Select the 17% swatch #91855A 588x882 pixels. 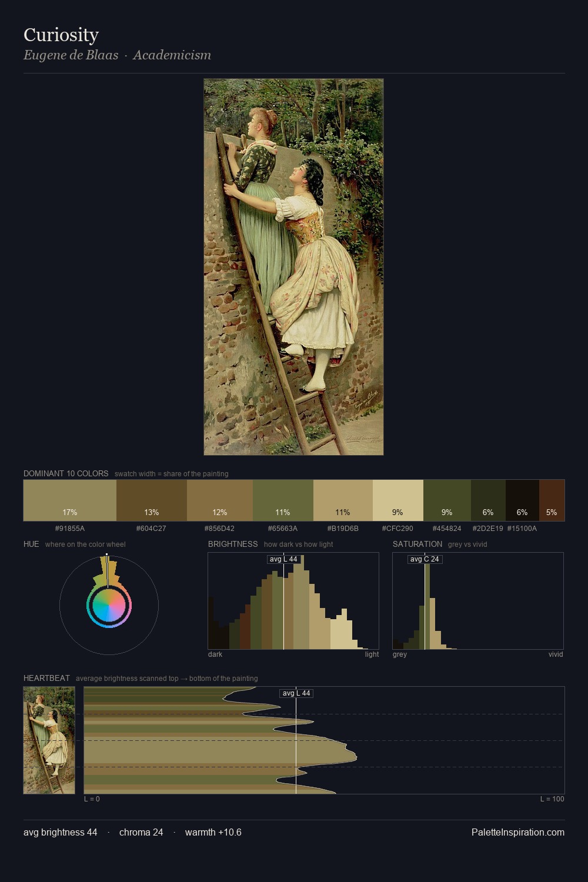(x=70, y=500)
